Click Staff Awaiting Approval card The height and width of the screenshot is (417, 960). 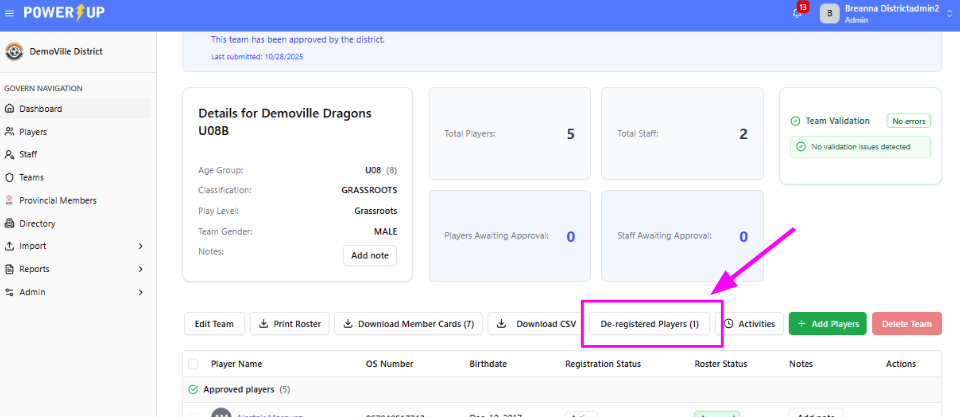pos(682,236)
